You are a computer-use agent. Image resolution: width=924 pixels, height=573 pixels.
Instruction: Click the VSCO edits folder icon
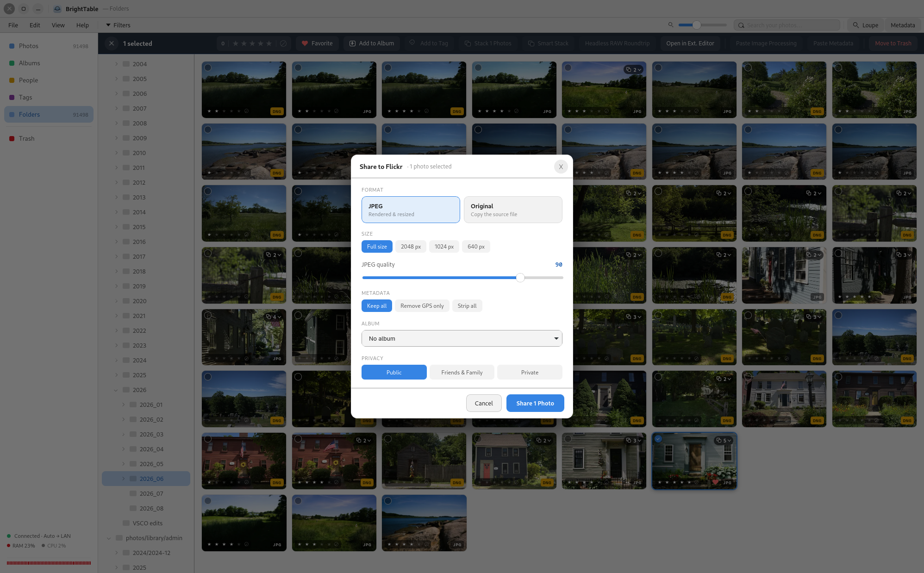pyautogui.click(x=126, y=523)
